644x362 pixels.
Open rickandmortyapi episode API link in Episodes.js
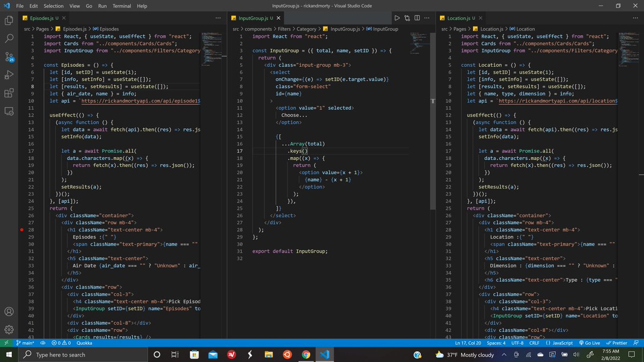pyautogui.click(x=141, y=101)
